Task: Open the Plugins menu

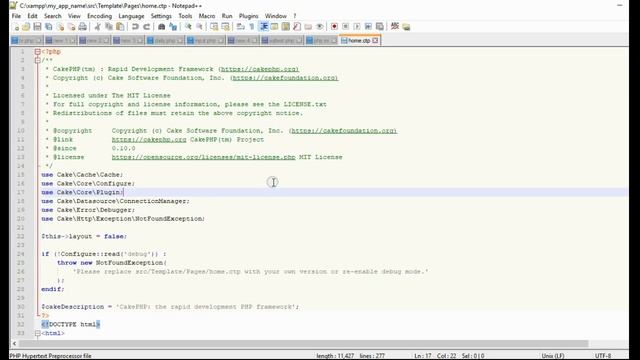Action: [x=249, y=16]
